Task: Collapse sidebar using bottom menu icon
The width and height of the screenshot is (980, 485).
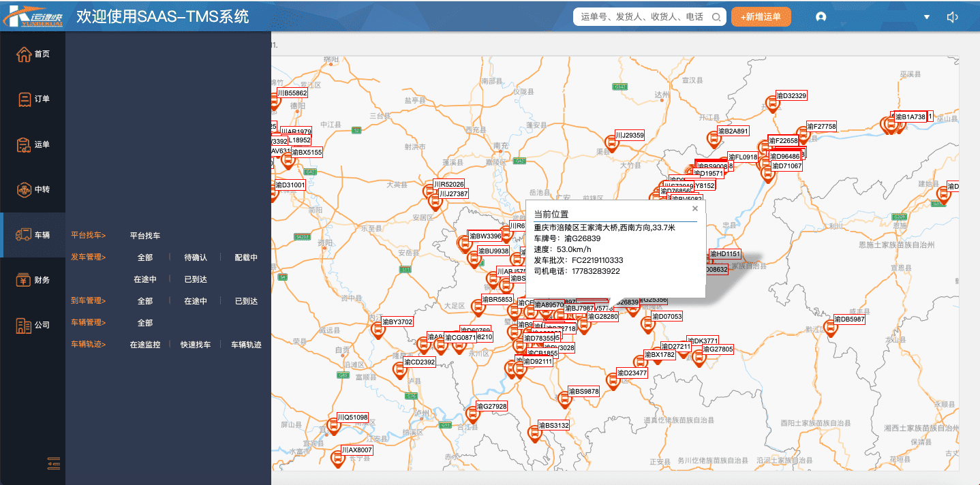Action: (x=54, y=463)
